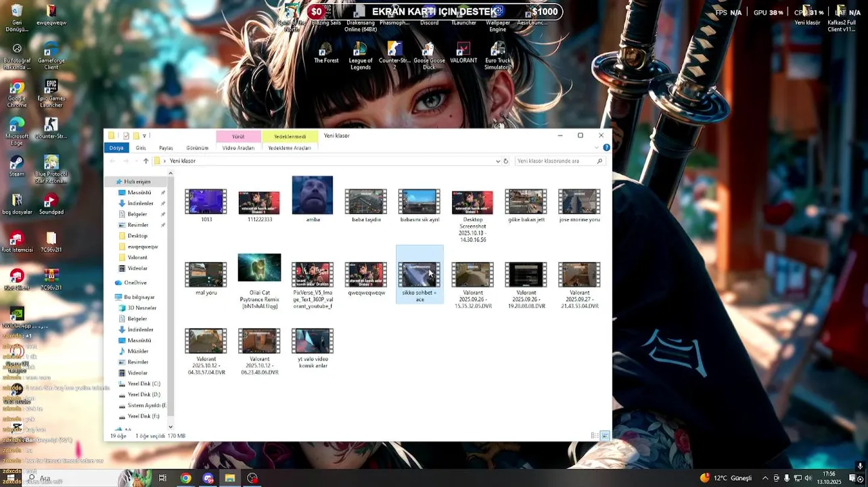This screenshot has width=868, height=487.
Task: Open the Video Araçları tab
Action: 238,147
